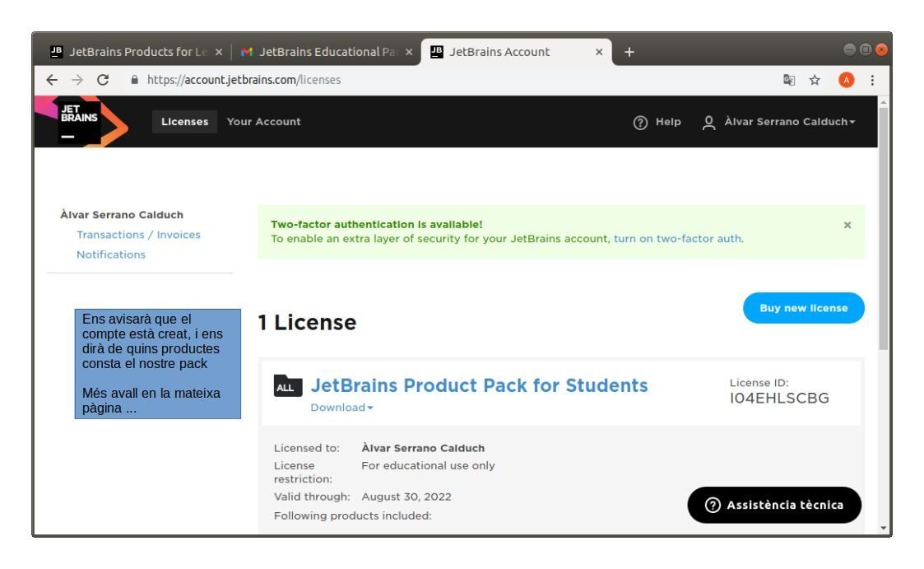
Task: Open JetBrains Product Pack for Students link
Action: [479, 385]
